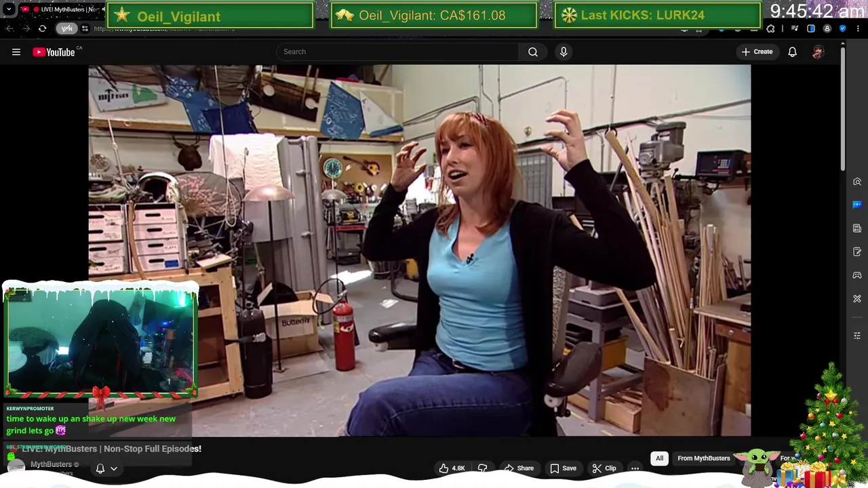Viewport: 868px width, 488px height.
Task: Open the blue chat icon in the sidebar
Action: (857, 205)
